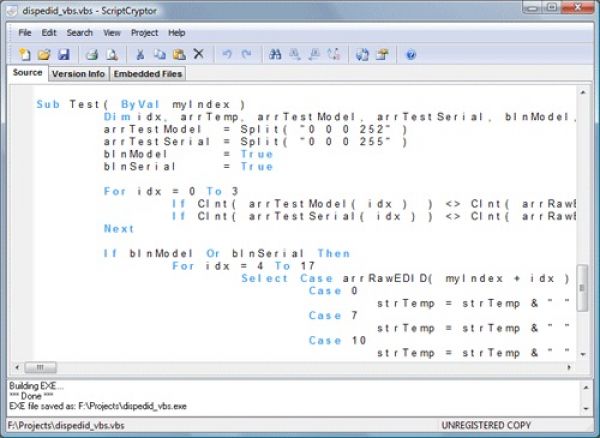Click the status bar file path
600x438 pixels.
(66, 425)
